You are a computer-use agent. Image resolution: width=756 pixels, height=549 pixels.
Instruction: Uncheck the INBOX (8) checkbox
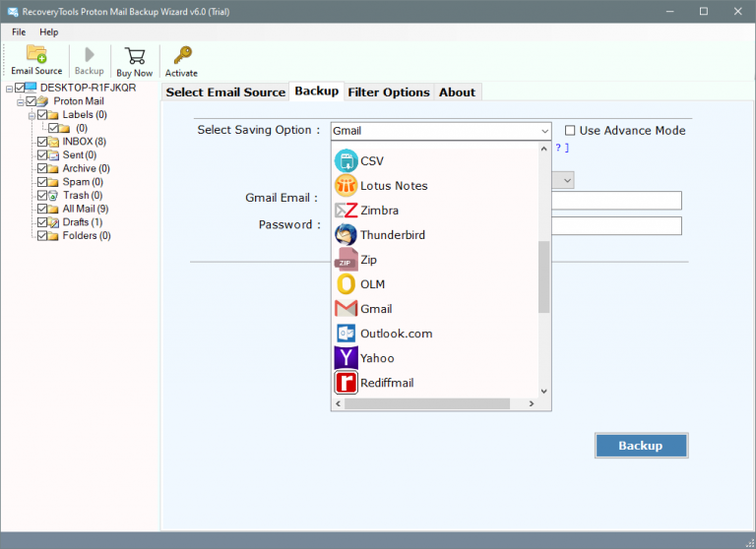point(42,142)
